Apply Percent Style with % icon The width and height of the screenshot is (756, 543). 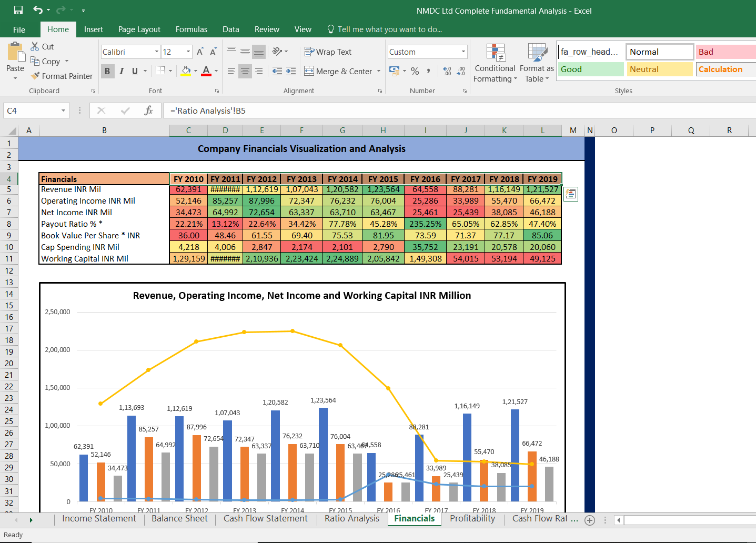coord(415,71)
